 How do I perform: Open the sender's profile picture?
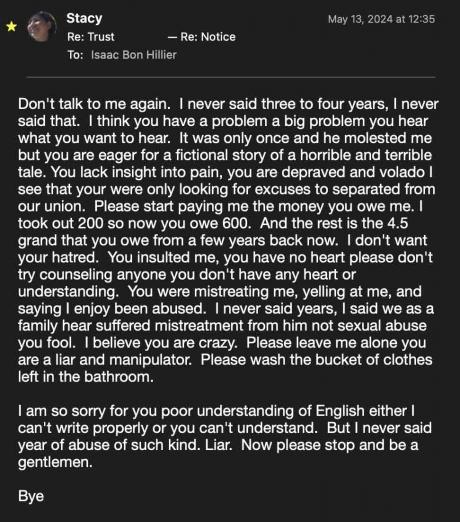41,26
